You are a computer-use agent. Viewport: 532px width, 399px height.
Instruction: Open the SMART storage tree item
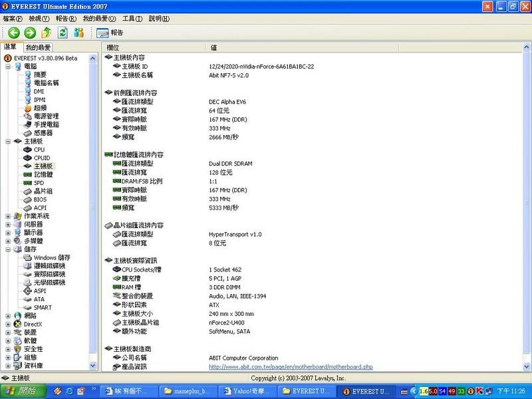(42, 307)
